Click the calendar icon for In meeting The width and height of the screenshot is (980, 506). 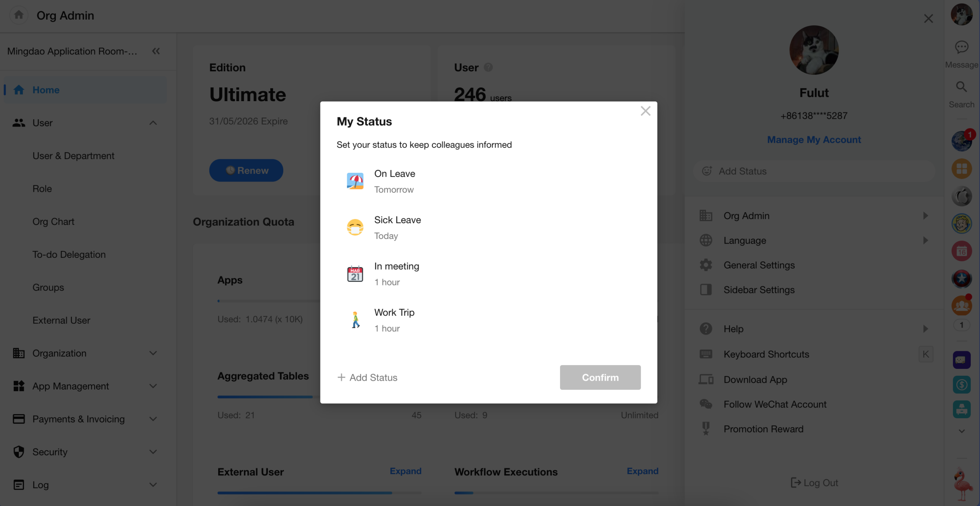355,274
